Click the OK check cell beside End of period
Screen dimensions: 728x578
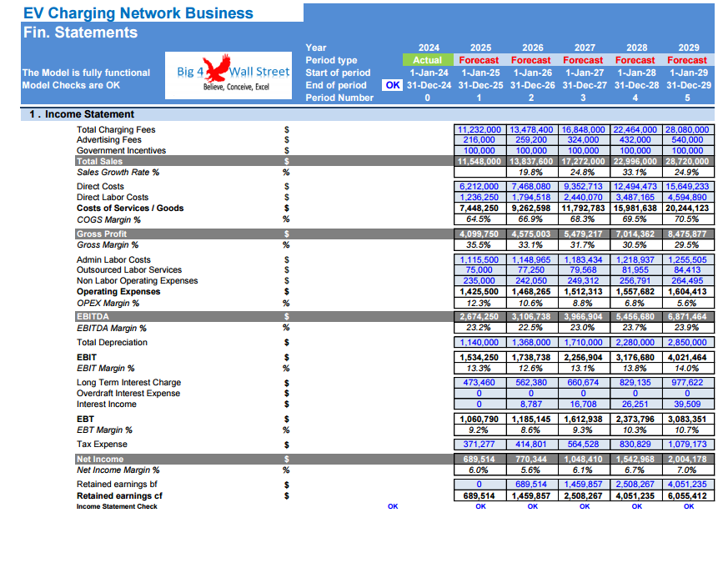pos(392,85)
